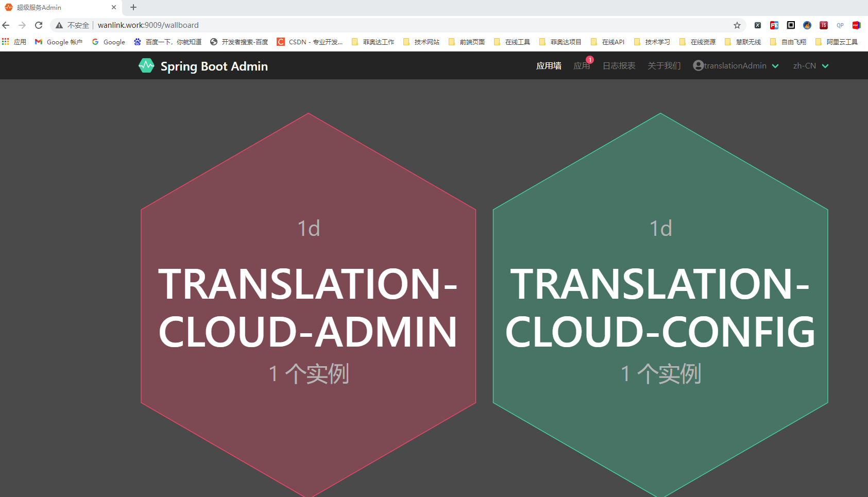Image resolution: width=868 pixels, height=497 pixels.
Task: Expand the 在线API bookmark folder
Action: tap(608, 42)
